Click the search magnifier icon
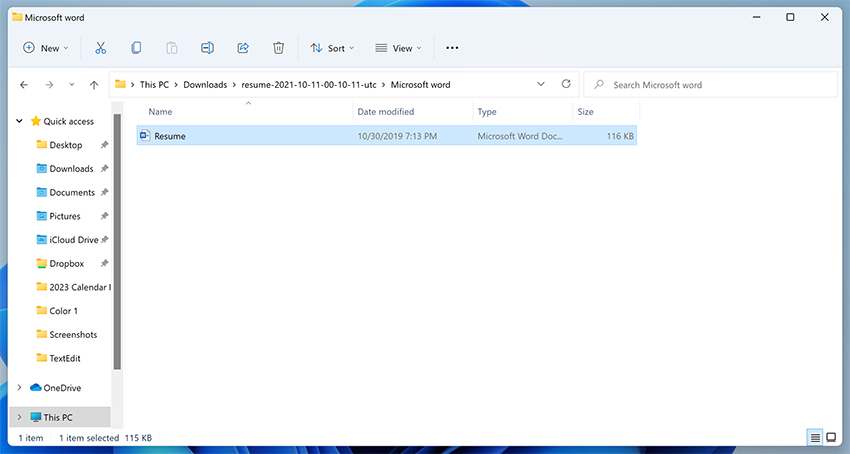The image size is (850, 454). click(x=599, y=85)
